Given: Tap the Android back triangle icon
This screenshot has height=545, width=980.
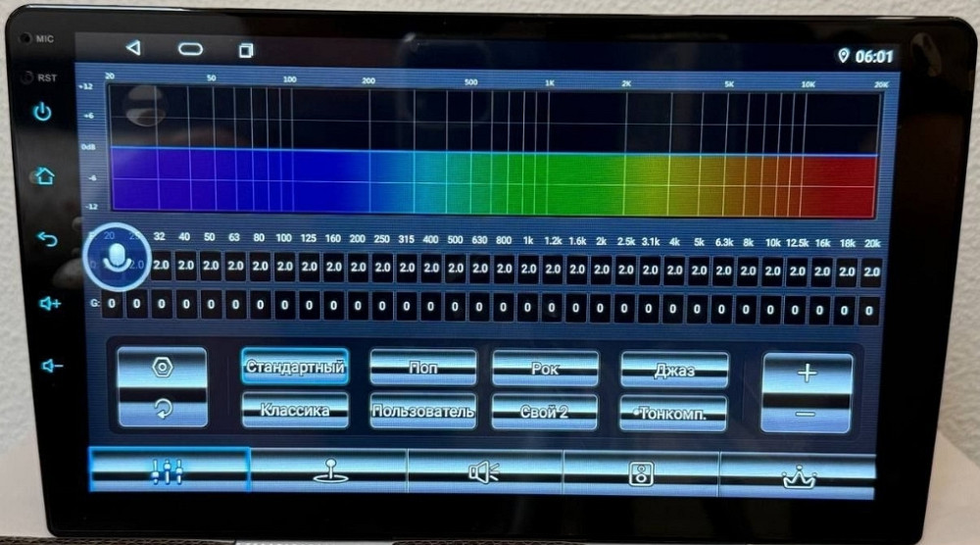Looking at the screenshot, I should [133, 48].
